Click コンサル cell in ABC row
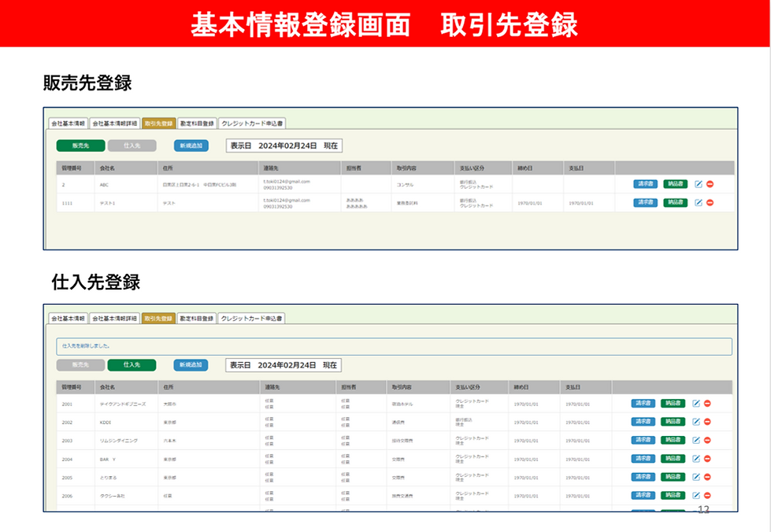 pos(405,185)
